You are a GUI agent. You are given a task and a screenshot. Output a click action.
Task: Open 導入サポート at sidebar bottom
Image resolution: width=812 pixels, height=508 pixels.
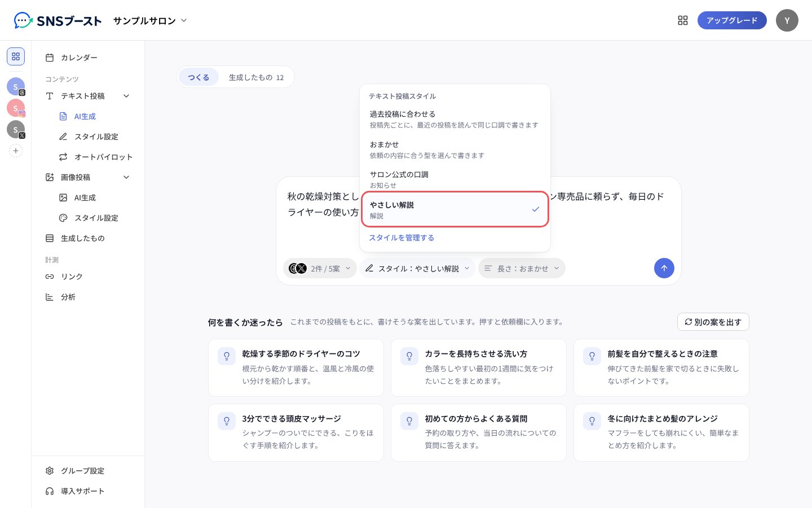pyautogui.click(x=88, y=491)
